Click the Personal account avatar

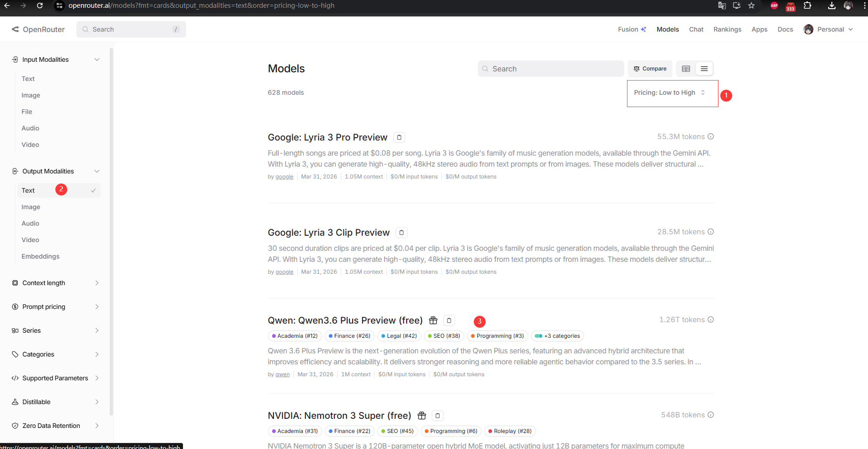809,29
